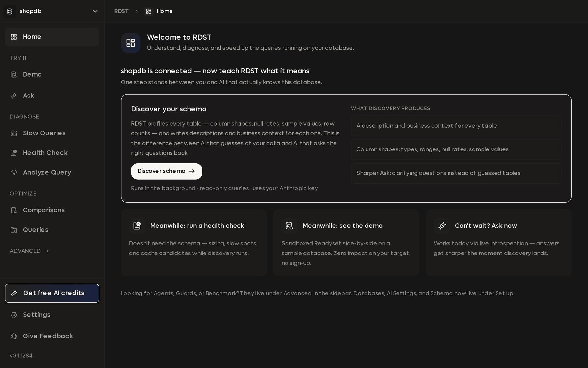The width and height of the screenshot is (588, 368).
Task: Click the 'Looking for Agents, Guards, or Benchmark?' footer note
Action: tap(317, 293)
